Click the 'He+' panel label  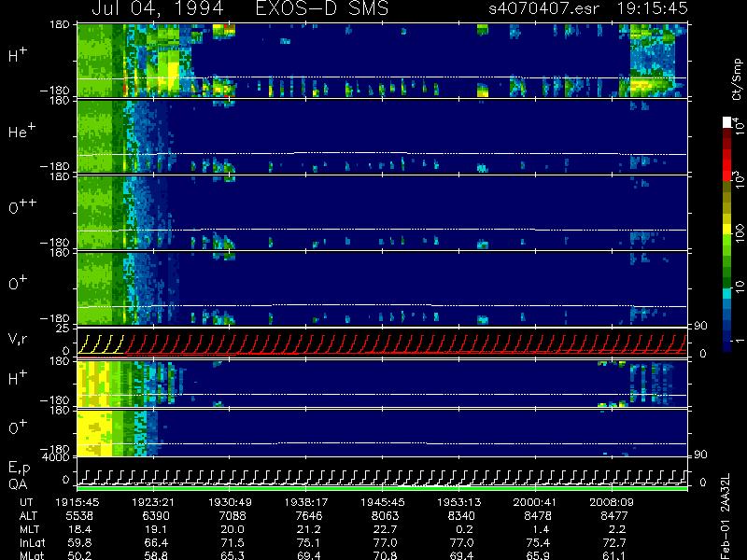(21, 131)
